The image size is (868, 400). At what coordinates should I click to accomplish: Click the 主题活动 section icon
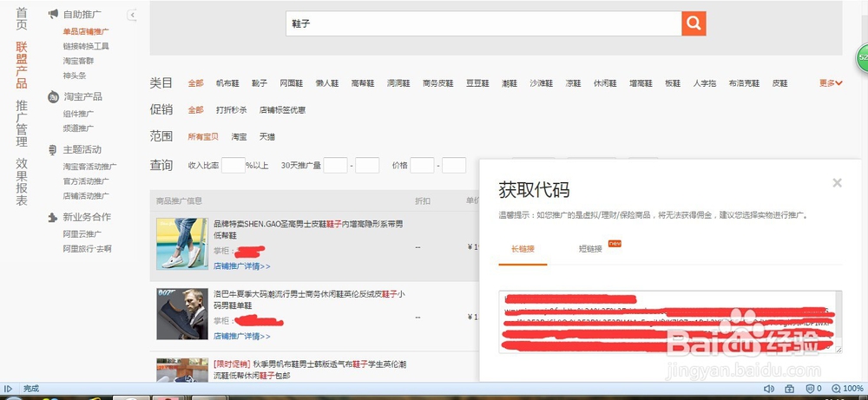pyautogui.click(x=53, y=150)
